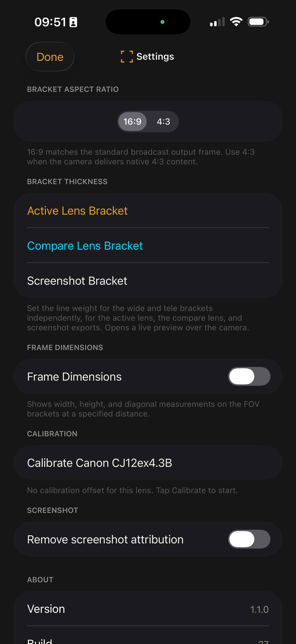Tap the Version 1.1.0 row
Viewport: 296px width, 644px height.
click(x=148, y=609)
